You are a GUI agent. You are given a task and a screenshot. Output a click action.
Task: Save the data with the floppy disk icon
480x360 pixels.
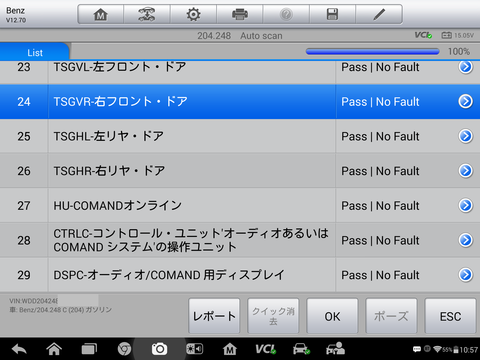(332, 14)
